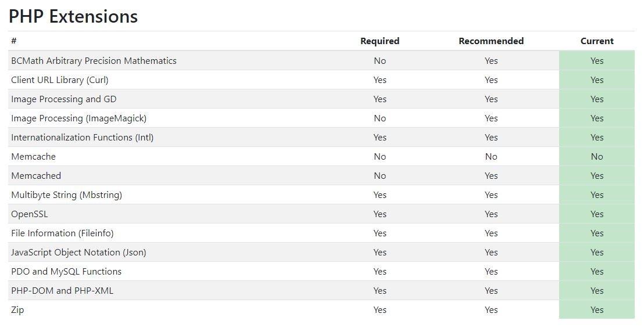This screenshot has width=644, height=328.
Task: Select Image Processing and GD row label
Action: 63,99
